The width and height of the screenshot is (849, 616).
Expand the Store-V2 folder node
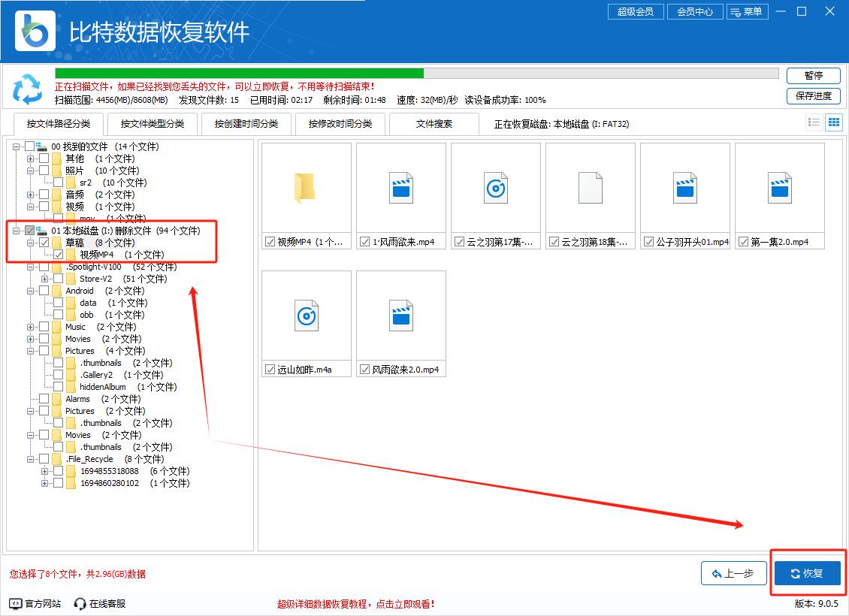pos(45,279)
